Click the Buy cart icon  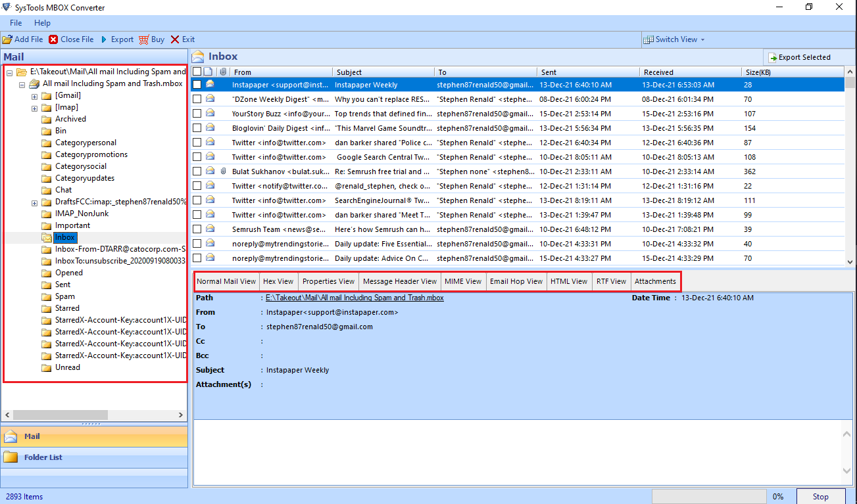click(x=145, y=39)
